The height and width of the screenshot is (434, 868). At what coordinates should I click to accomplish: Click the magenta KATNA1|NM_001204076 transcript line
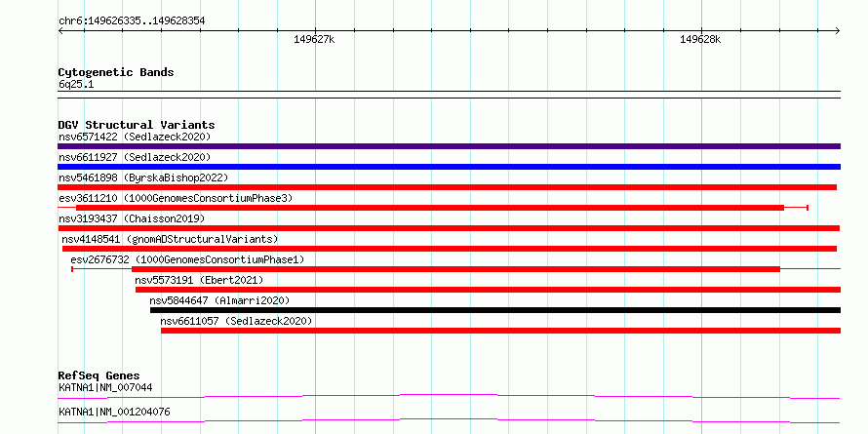tap(449, 420)
